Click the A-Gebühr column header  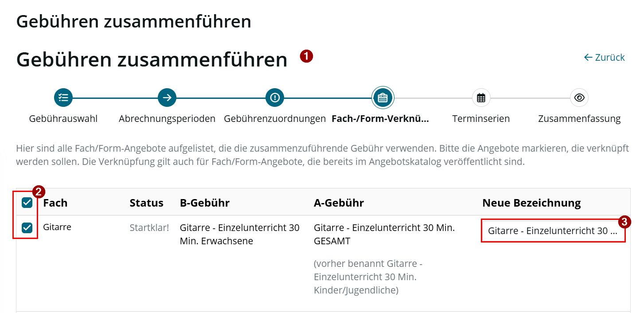pyautogui.click(x=339, y=203)
